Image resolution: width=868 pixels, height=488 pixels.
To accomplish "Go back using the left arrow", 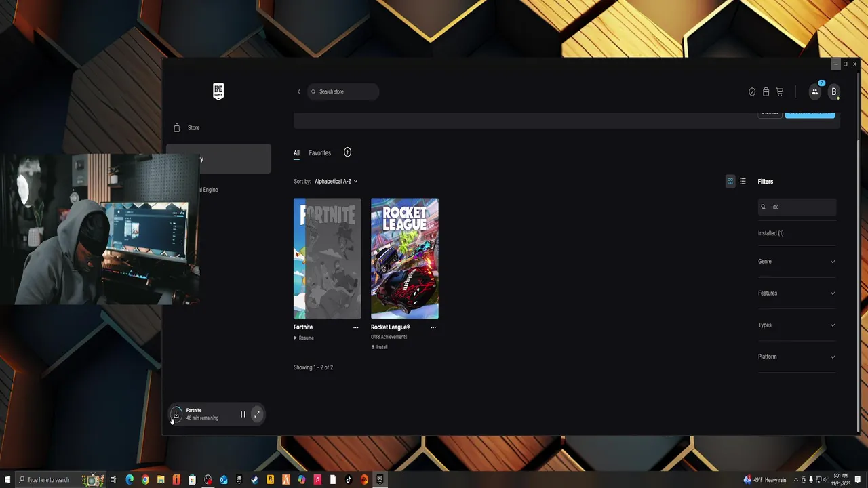I will point(298,91).
